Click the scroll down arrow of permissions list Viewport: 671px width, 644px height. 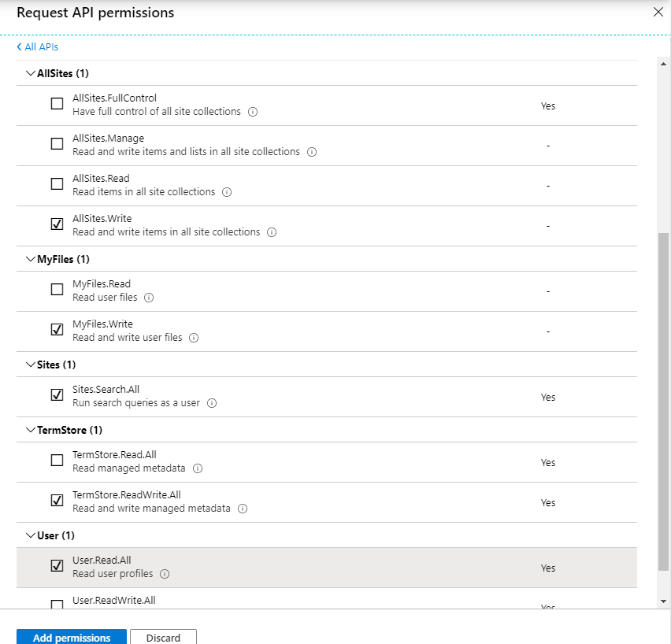(x=663, y=601)
